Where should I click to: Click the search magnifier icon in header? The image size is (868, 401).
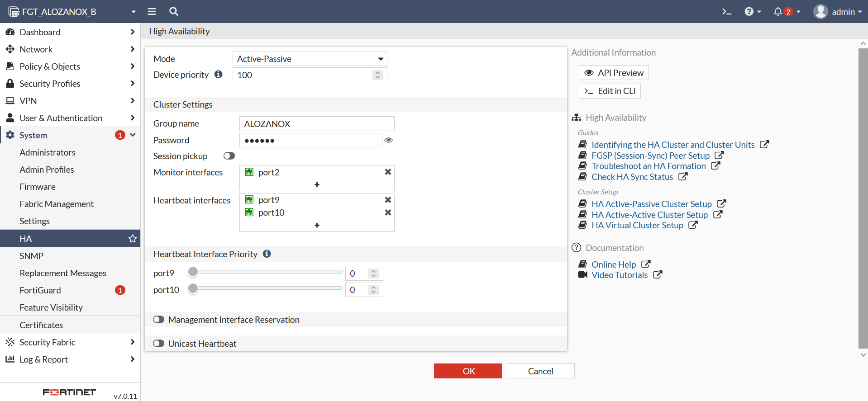pos(174,12)
